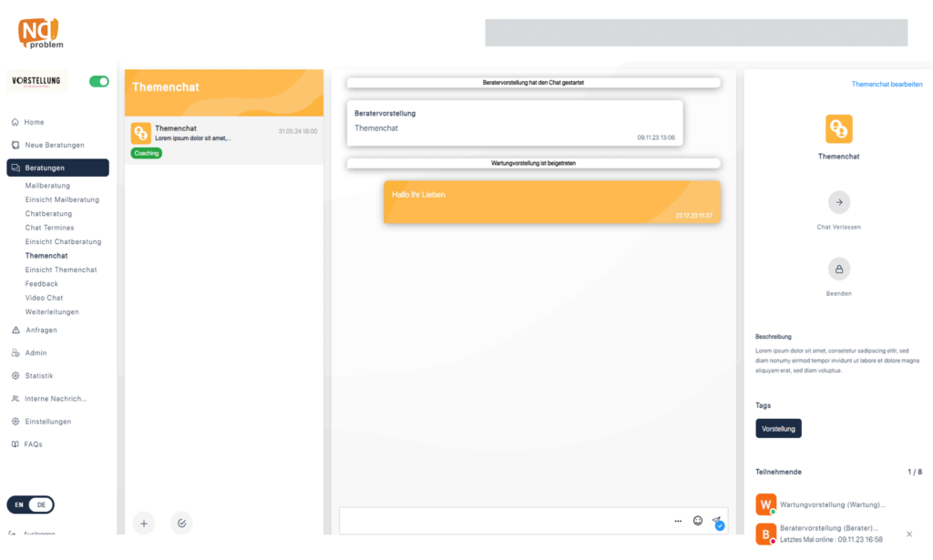Remove Beratervorstellung participant with X icon
This screenshot has height=560, width=933.
point(908,534)
